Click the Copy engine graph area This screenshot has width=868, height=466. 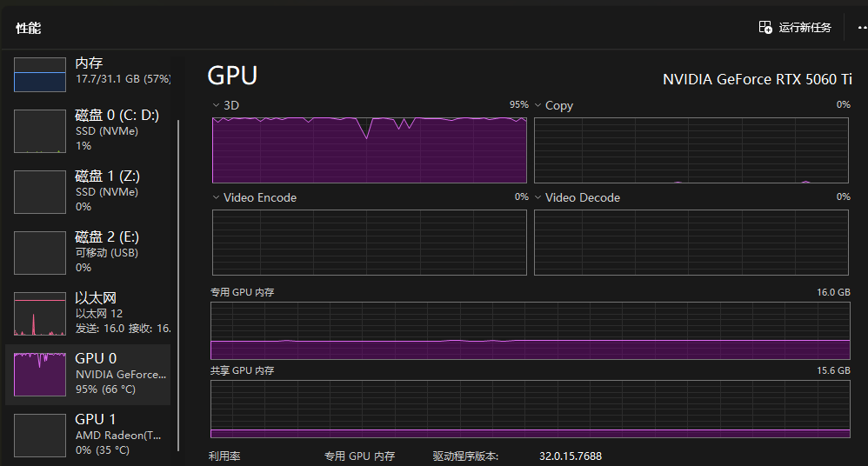691,150
